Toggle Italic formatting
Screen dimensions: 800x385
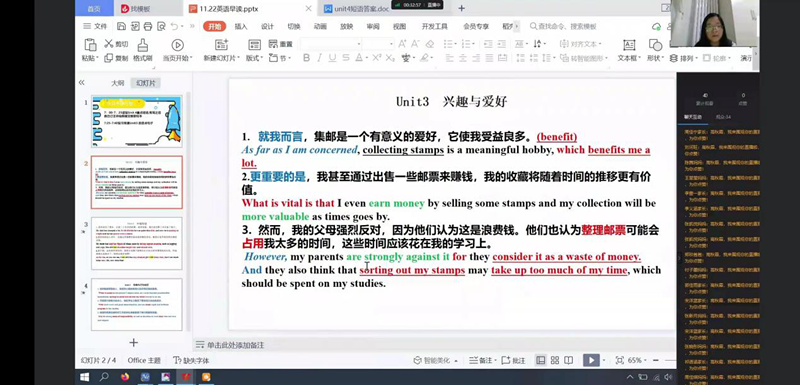(319, 58)
